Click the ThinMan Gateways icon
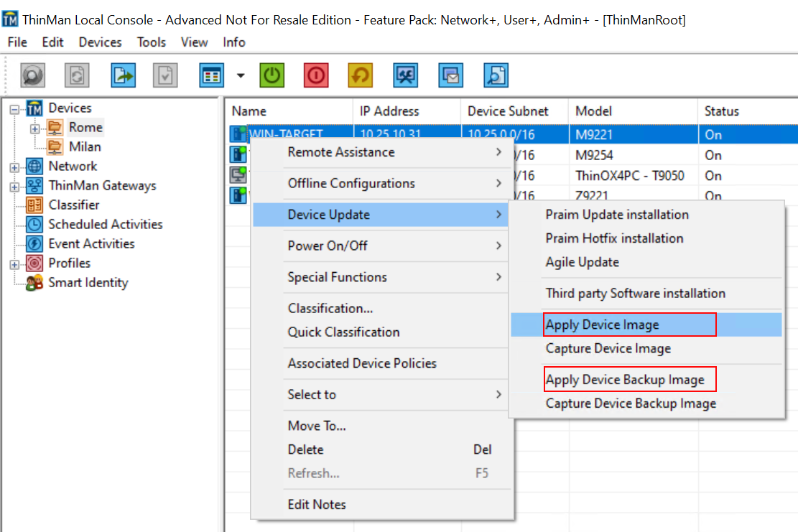This screenshot has height=532, width=798. [x=34, y=186]
